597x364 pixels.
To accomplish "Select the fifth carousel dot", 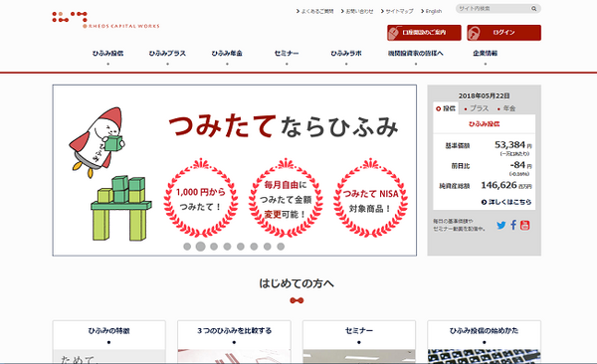I will coord(241,247).
